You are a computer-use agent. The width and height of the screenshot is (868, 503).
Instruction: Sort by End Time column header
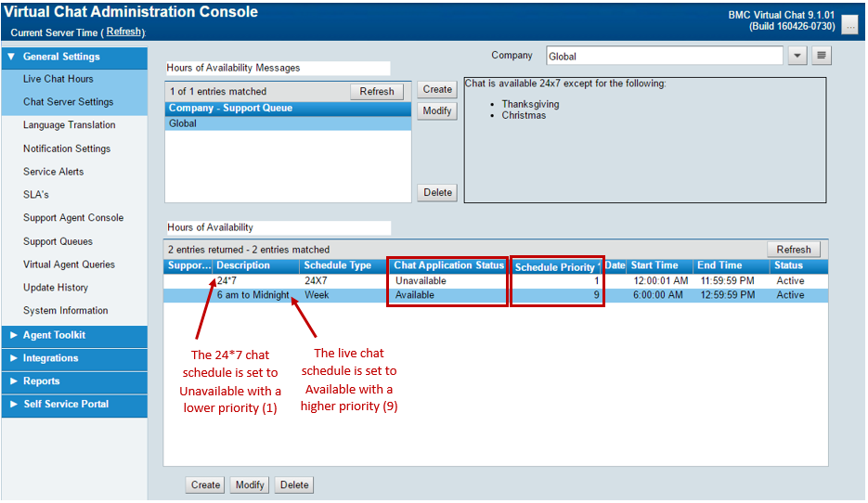731,265
